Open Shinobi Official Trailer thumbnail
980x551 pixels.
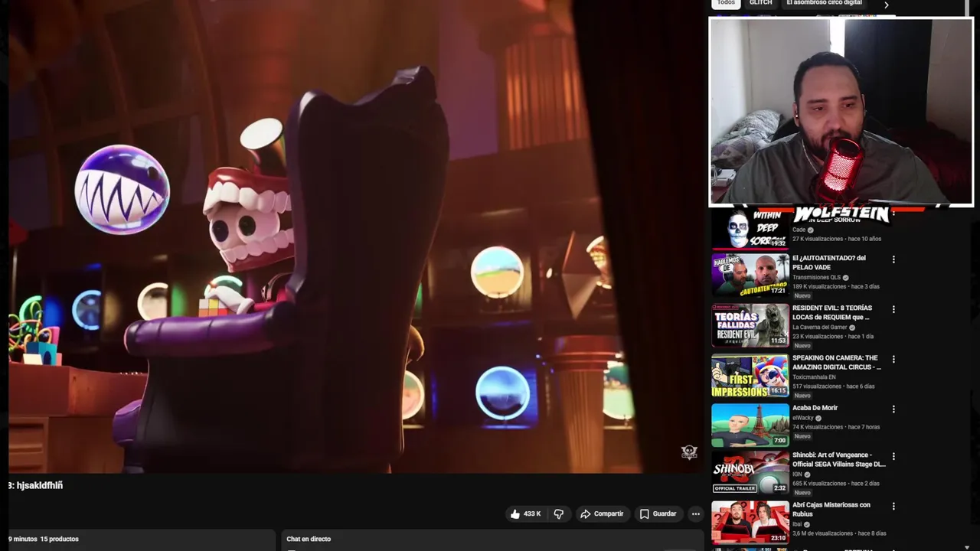(x=750, y=471)
